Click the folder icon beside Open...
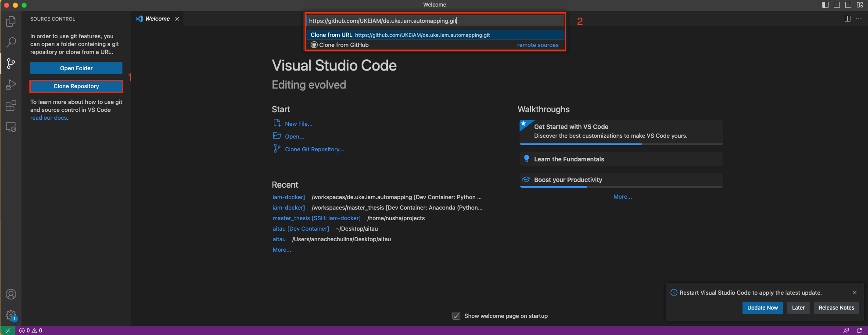This screenshot has width=868, height=335. pyautogui.click(x=277, y=136)
